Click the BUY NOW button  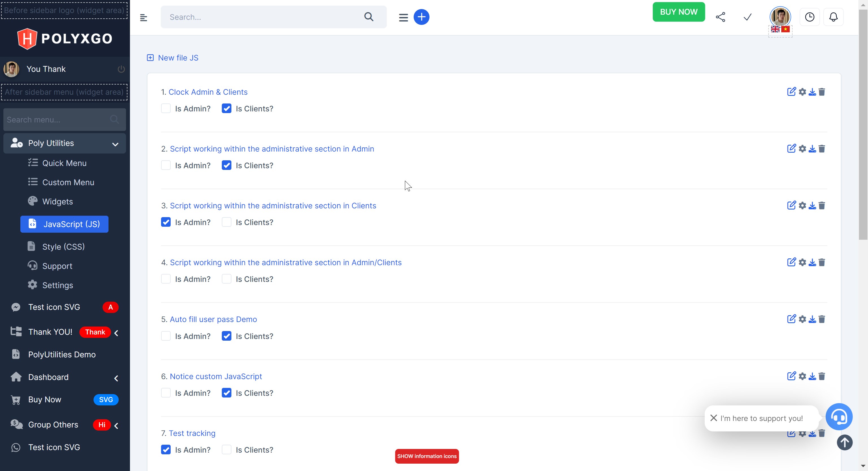678,12
